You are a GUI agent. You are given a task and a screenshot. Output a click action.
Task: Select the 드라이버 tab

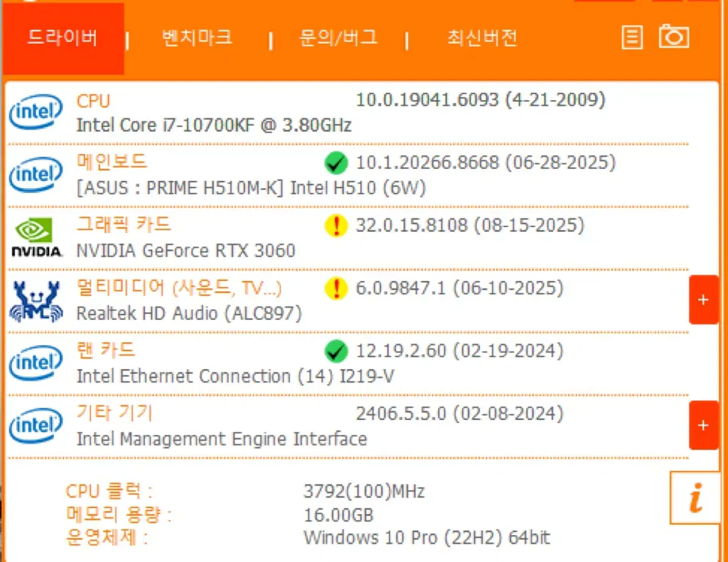point(62,38)
